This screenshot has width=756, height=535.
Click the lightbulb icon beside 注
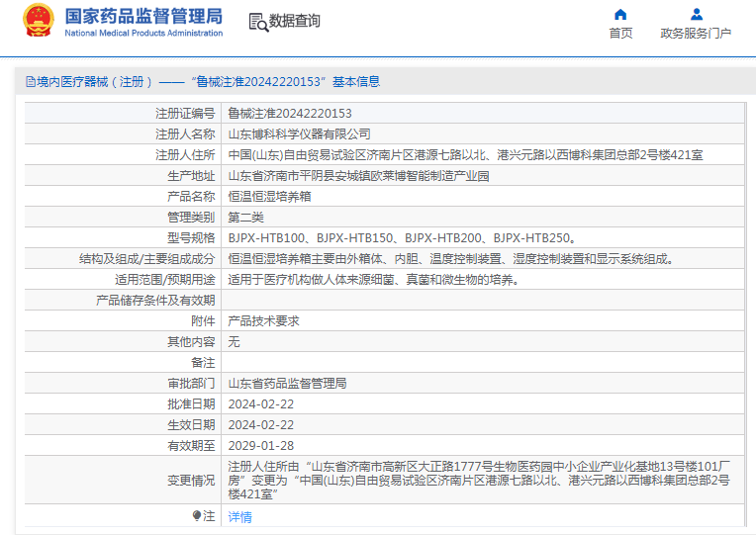[x=196, y=516]
